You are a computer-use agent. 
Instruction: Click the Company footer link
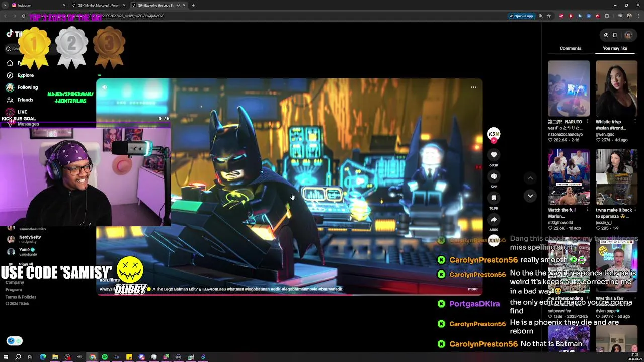[x=15, y=282]
